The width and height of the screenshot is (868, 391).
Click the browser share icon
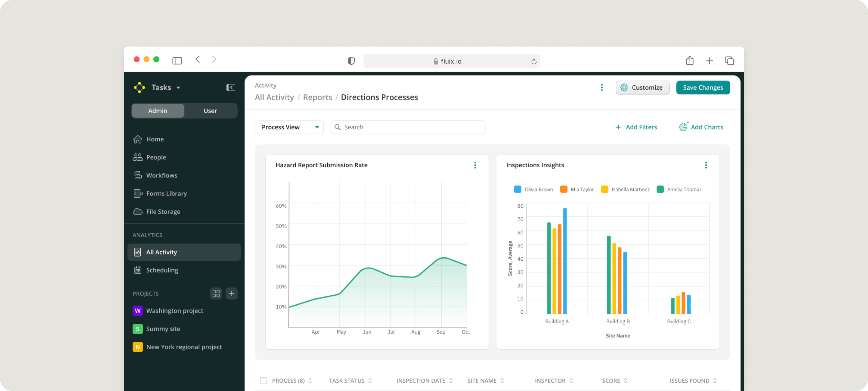coord(689,61)
